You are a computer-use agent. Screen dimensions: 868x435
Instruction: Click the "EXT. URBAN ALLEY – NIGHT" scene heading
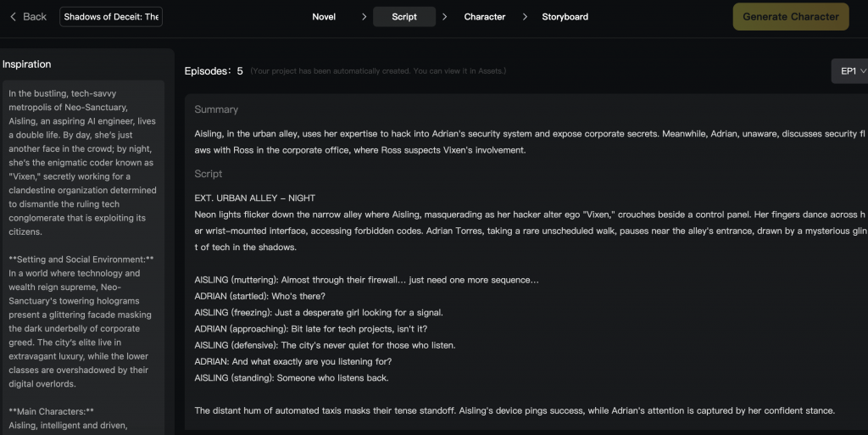(254, 198)
